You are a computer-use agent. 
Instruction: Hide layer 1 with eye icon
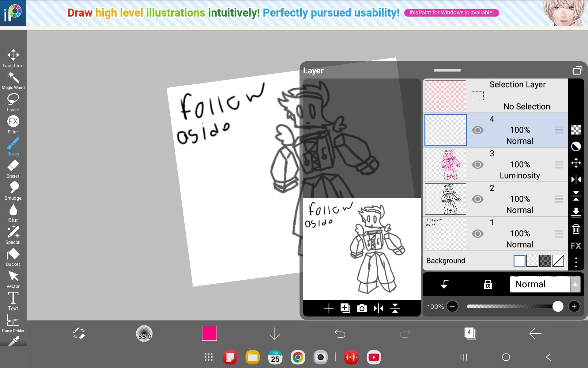(477, 234)
